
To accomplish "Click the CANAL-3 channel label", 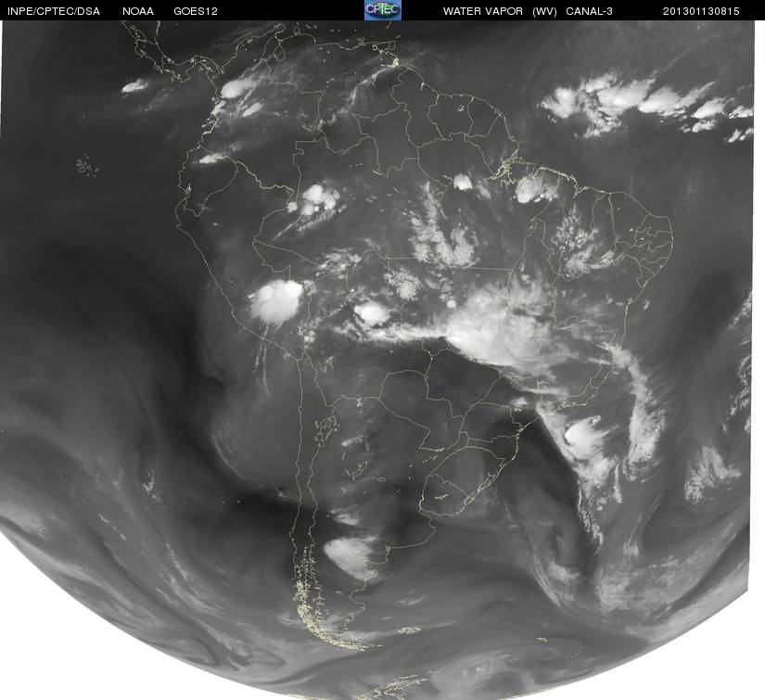I will tap(590, 11).
